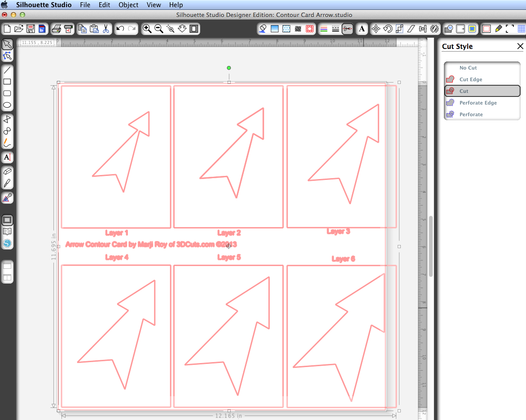Open the Object menu
The width and height of the screenshot is (526, 420).
pos(128,4)
